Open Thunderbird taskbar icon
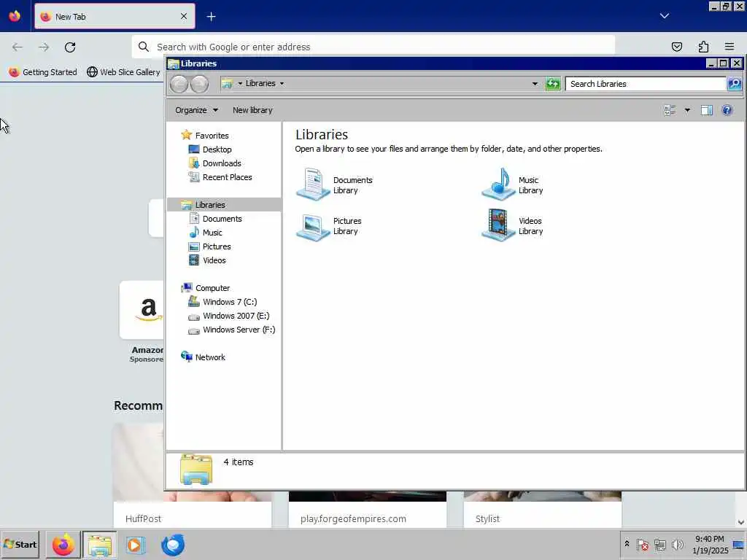This screenshot has width=747, height=560. pyautogui.click(x=172, y=545)
